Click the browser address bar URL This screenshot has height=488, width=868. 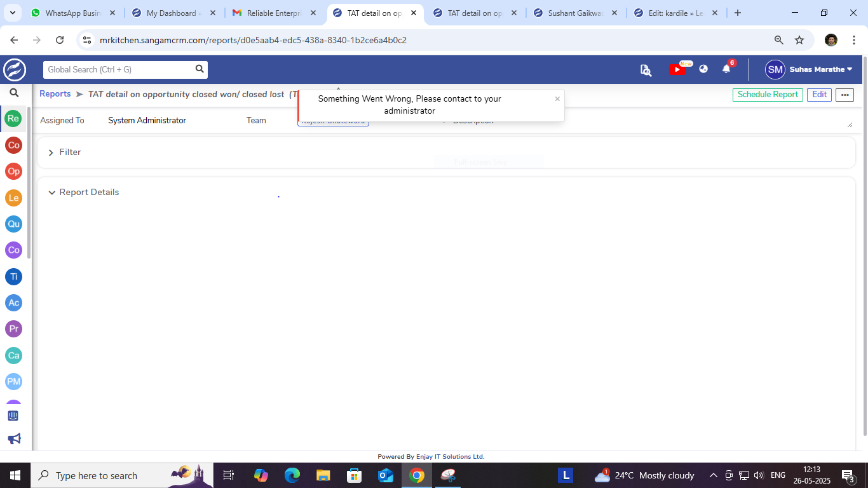[253, 40]
